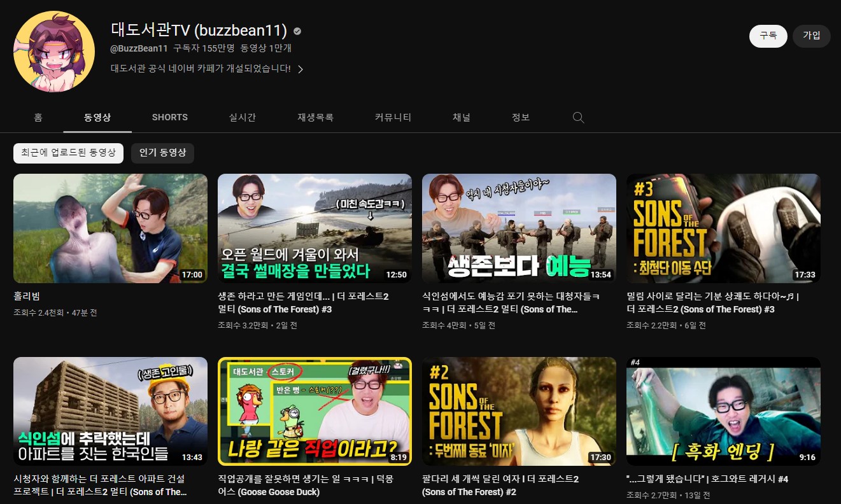Click the 13:54 duration badge
This screenshot has height=504, width=841.
coord(600,275)
